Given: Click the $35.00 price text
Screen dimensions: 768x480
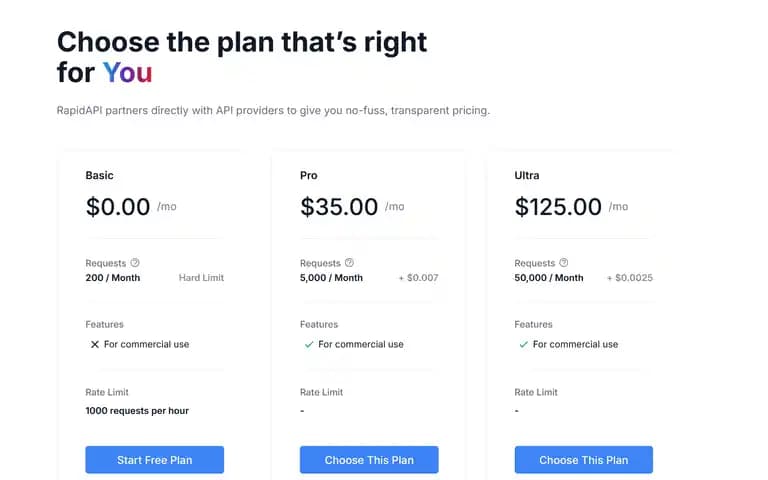Looking at the screenshot, I should coord(339,206).
